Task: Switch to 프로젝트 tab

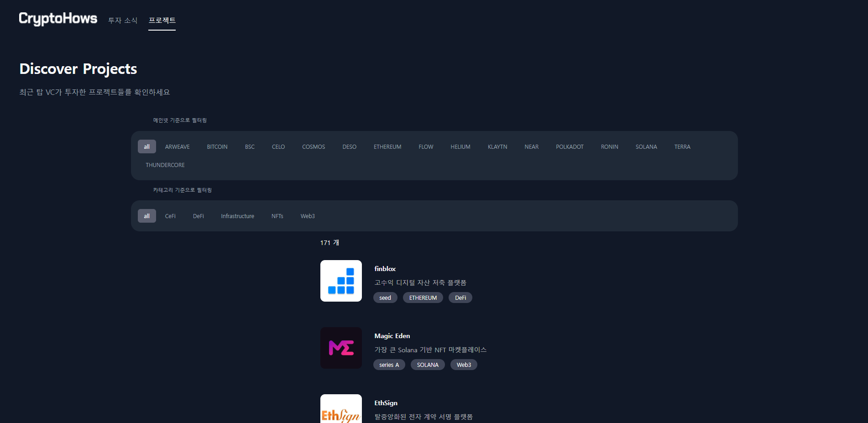Action: 162,21
